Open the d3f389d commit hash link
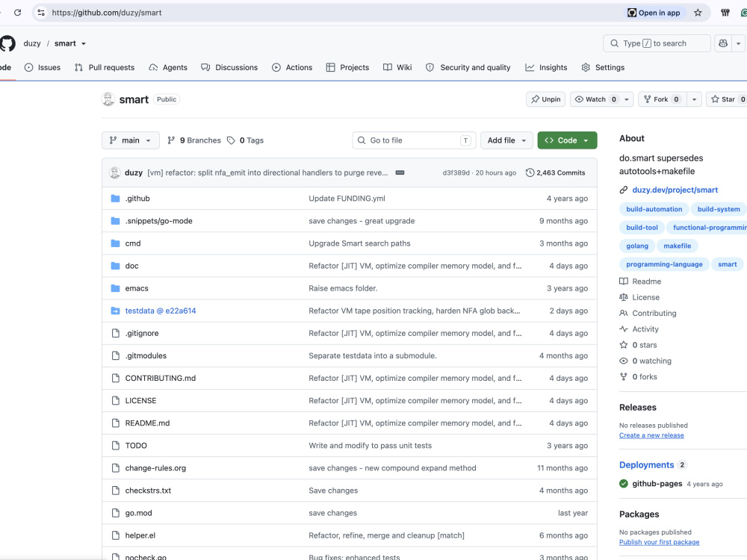The image size is (747, 560). click(456, 173)
